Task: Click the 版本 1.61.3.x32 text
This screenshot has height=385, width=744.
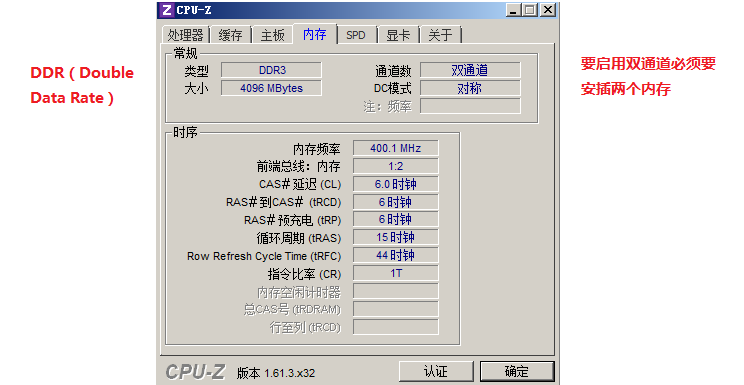Action: pos(276,373)
